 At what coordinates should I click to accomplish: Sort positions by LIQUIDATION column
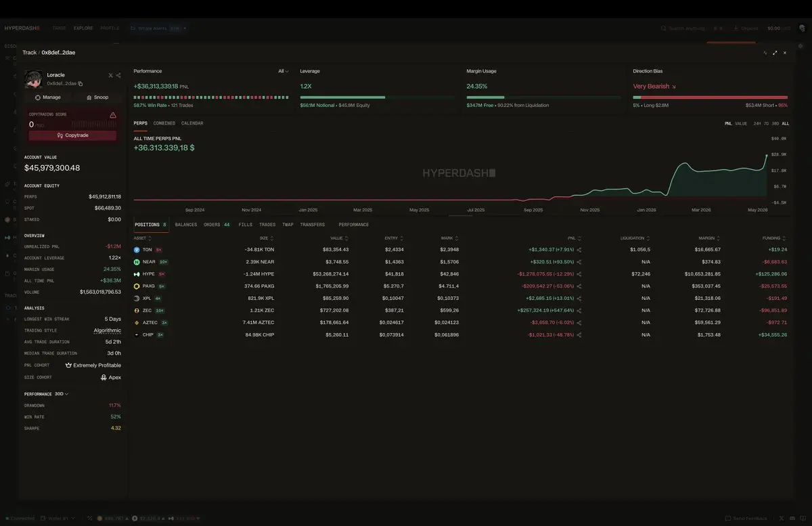635,238
